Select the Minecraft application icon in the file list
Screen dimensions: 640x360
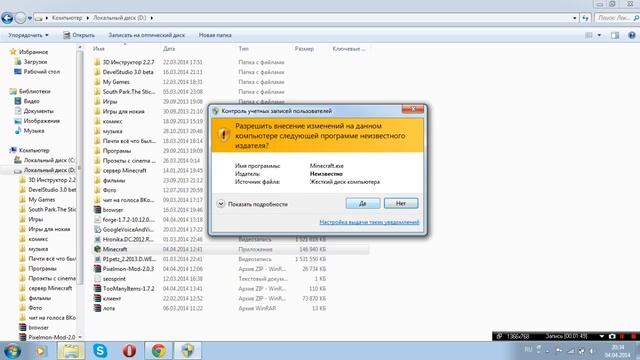point(97,249)
